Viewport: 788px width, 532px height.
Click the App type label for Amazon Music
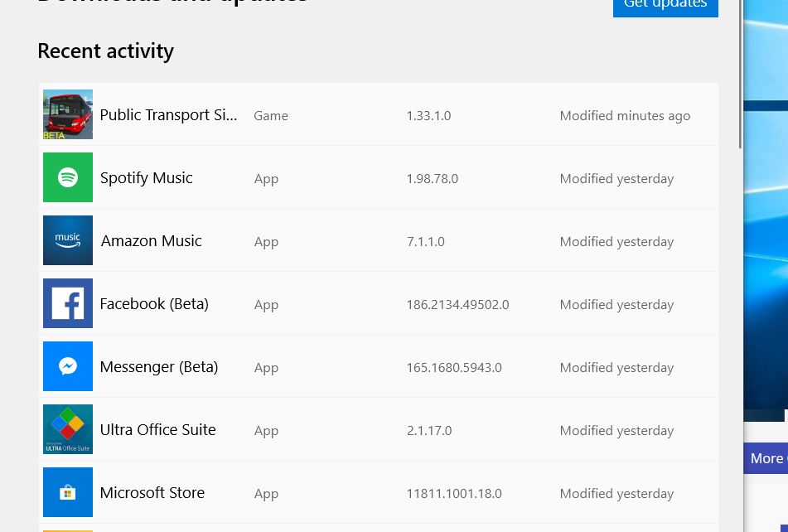click(266, 242)
